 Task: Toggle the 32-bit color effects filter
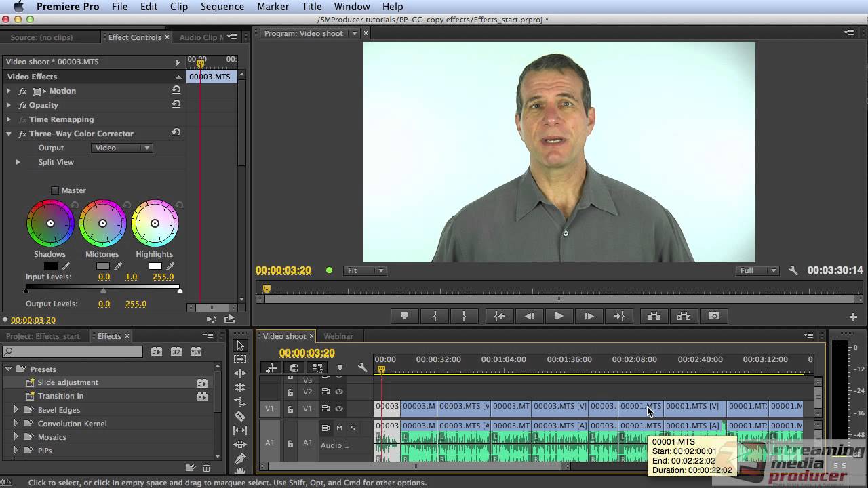click(176, 352)
